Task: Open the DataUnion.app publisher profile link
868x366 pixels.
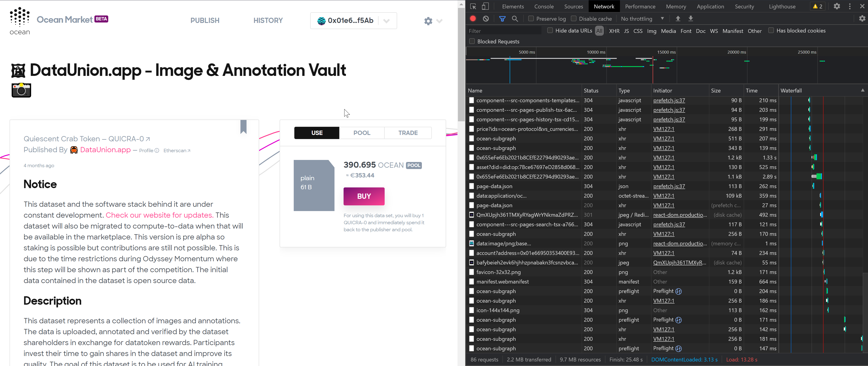Action: click(105, 150)
